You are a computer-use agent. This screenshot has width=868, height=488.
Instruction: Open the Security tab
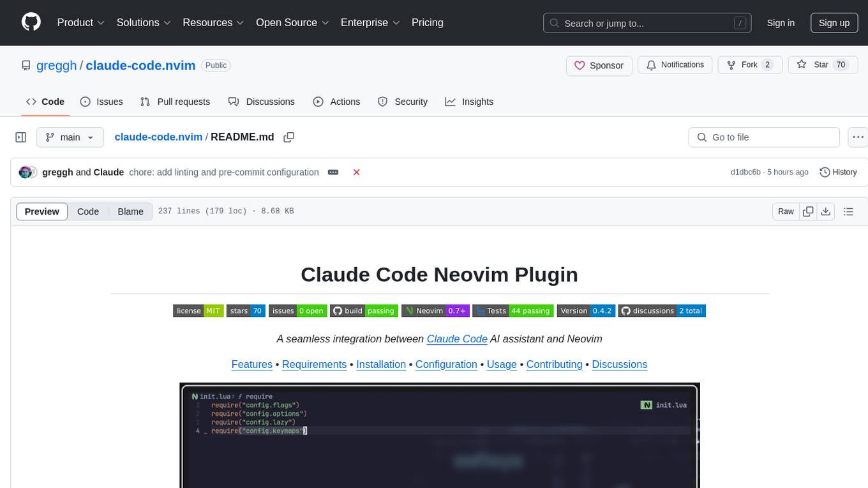click(x=403, y=102)
